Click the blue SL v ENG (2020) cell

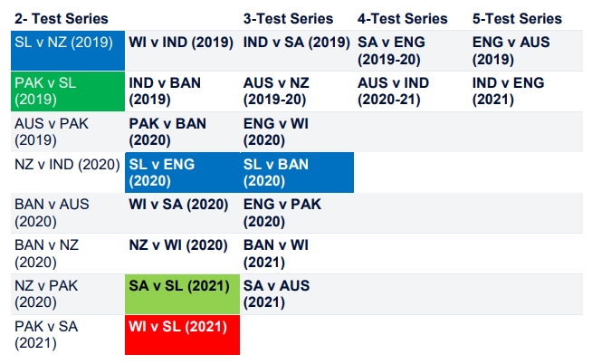181,173
